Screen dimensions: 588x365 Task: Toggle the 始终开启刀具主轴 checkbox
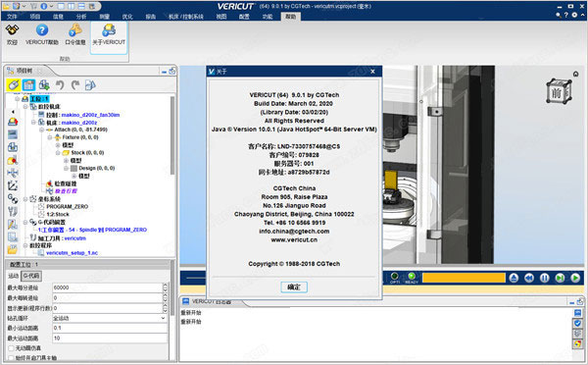click(x=11, y=358)
